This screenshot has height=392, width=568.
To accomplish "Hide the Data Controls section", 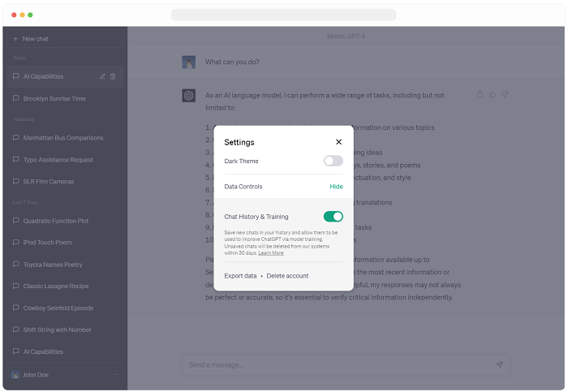I will coord(336,187).
